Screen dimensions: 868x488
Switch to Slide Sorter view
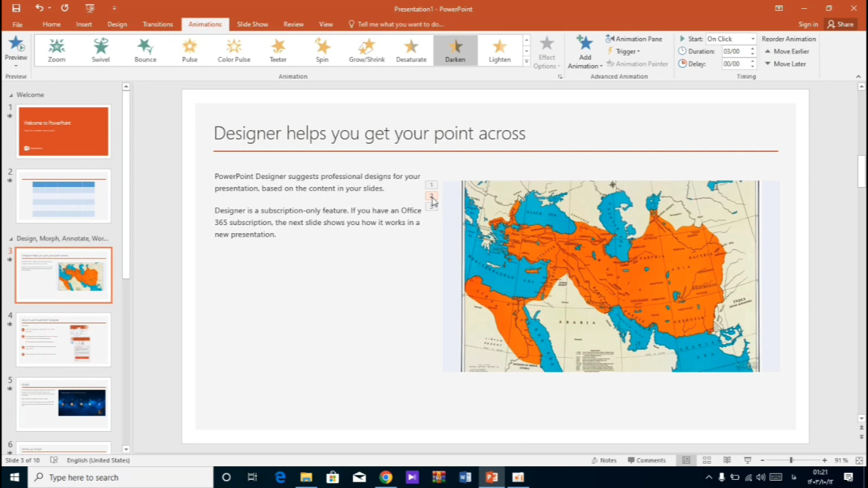[707, 460]
